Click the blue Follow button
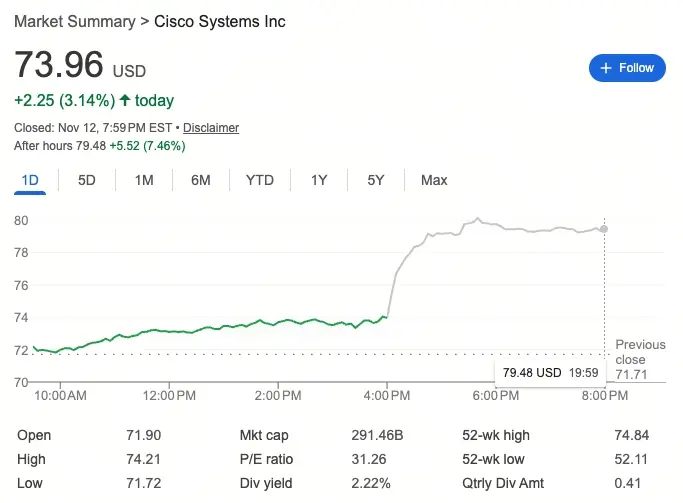Viewport: 683px width, 503px height. pos(627,68)
